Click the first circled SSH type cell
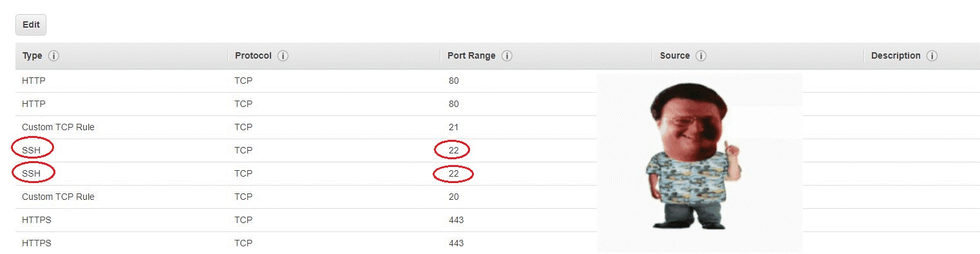 (32, 150)
